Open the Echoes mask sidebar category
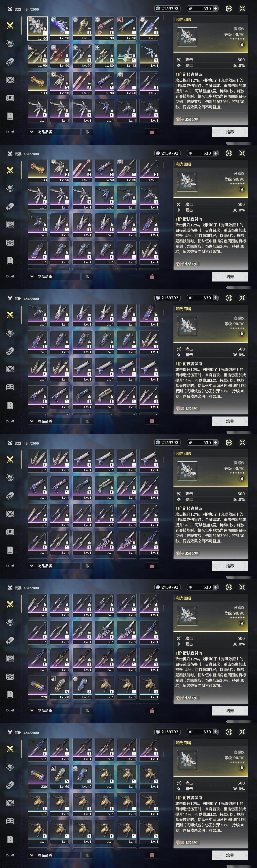Viewport: 257px width, 868px height. pos(10,43)
